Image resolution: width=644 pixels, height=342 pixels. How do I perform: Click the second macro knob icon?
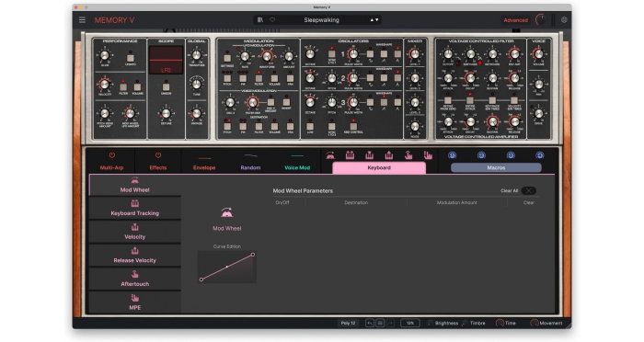(481, 155)
